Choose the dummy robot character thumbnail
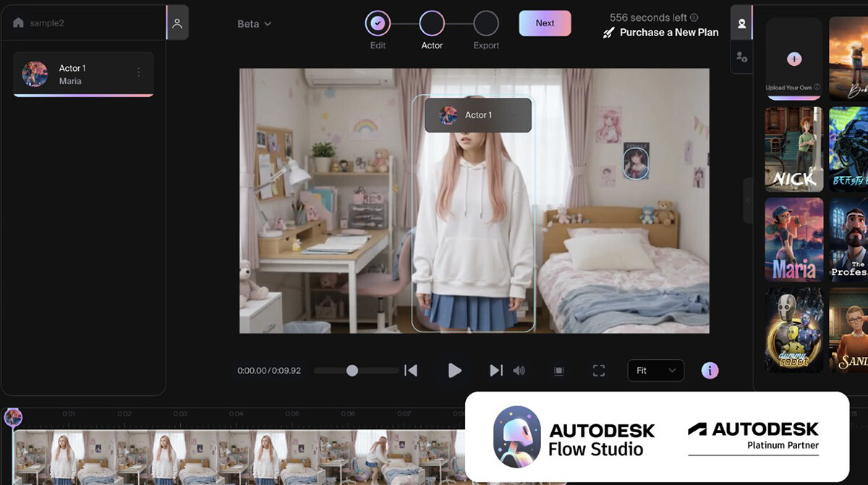The height and width of the screenshot is (485, 868). pyautogui.click(x=794, y=330)
